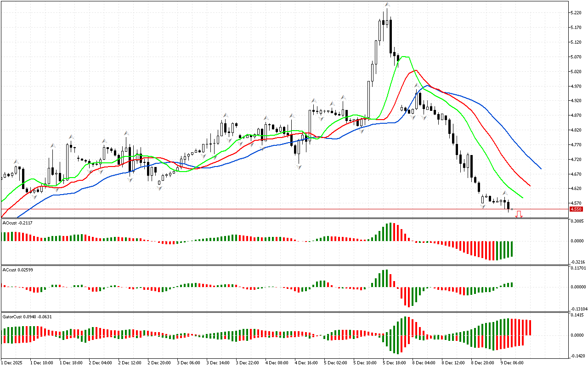The image size is (588, 368).
Task: Click the 0.3085 scale value in AOcust panel
Action: pyautogui.click(x=577, y=222)
